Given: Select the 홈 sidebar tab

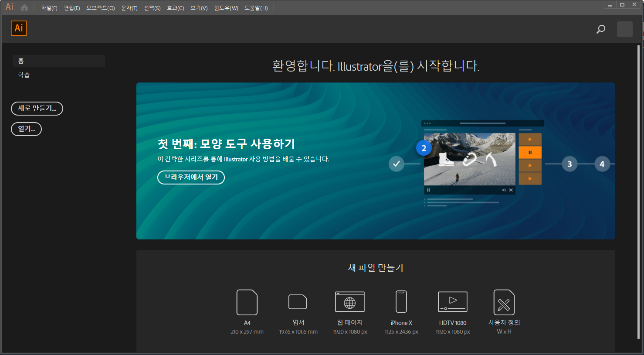Looking at the screenshot, I should (59, 61).
